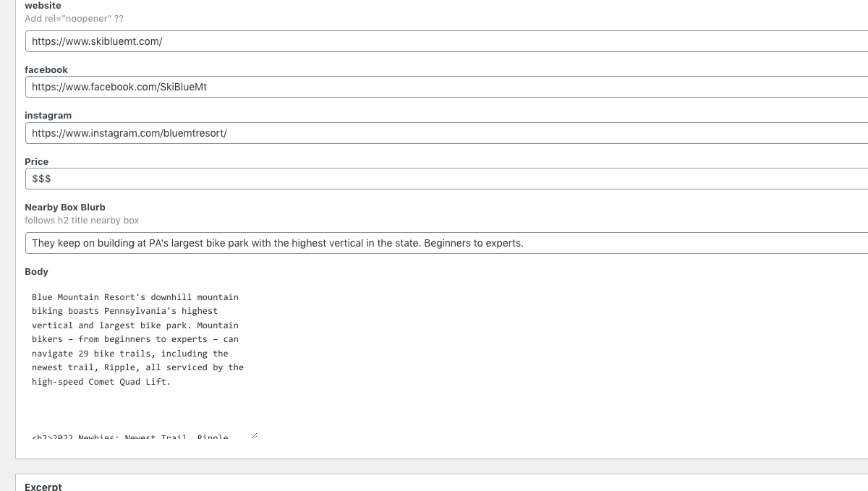Click the 'Body' field label
The image size is (868, 491).
[x=36, y=272]
